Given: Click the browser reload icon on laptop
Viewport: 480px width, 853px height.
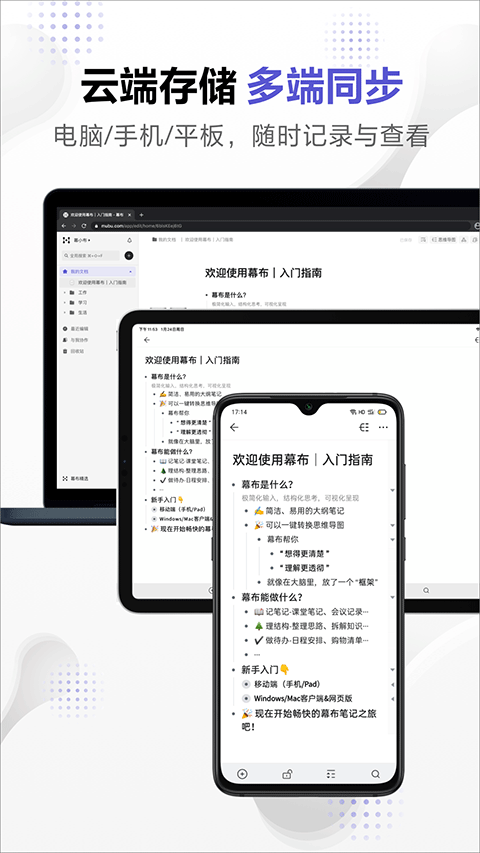Looking at the screenshot, I should 84,226.
